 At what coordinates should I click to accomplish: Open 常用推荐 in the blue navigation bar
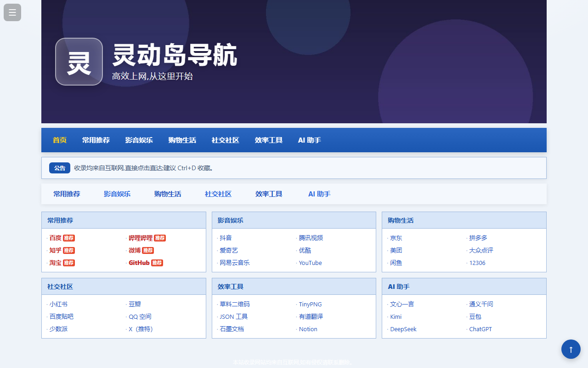coord(96,140)
